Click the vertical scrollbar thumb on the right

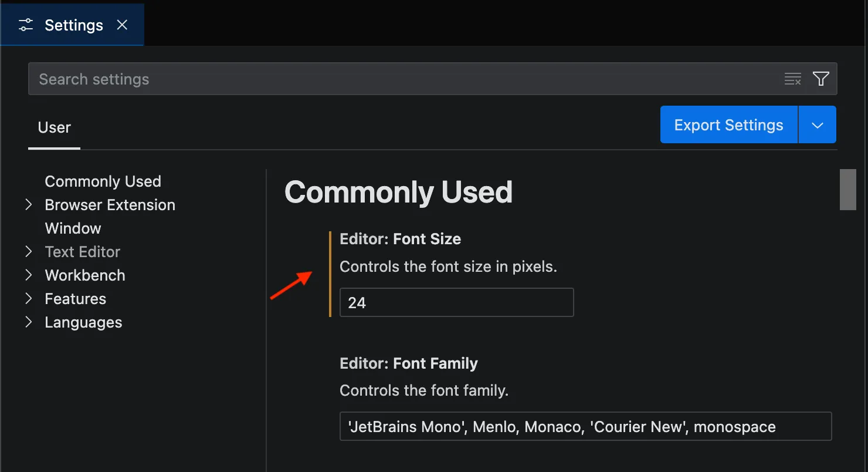847,190
